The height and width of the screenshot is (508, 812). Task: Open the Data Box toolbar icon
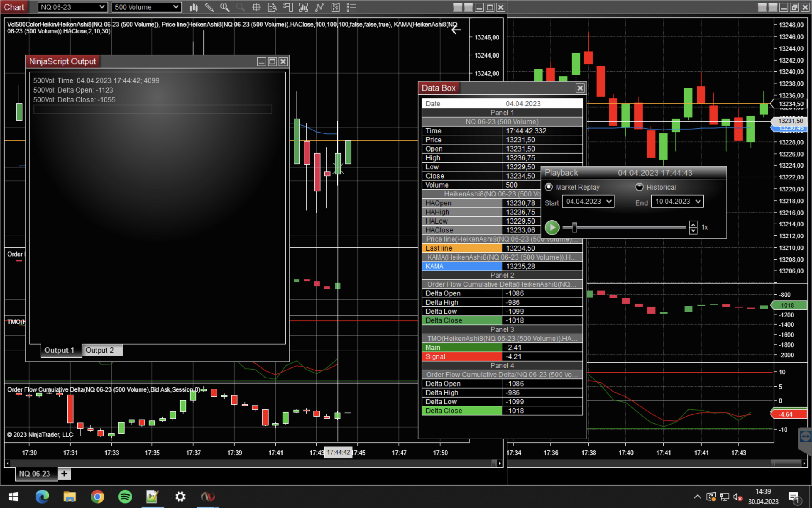click(x=272, y=7)
